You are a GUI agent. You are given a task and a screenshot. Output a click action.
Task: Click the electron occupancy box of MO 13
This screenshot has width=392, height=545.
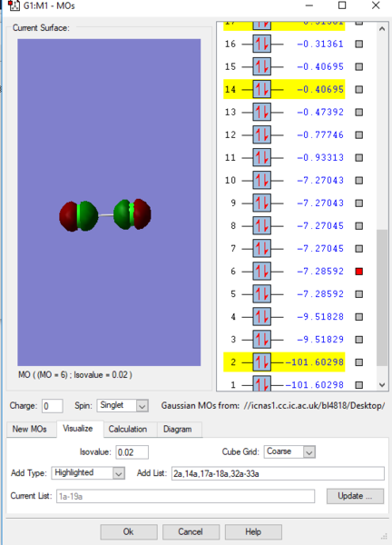tap(262, 113)
